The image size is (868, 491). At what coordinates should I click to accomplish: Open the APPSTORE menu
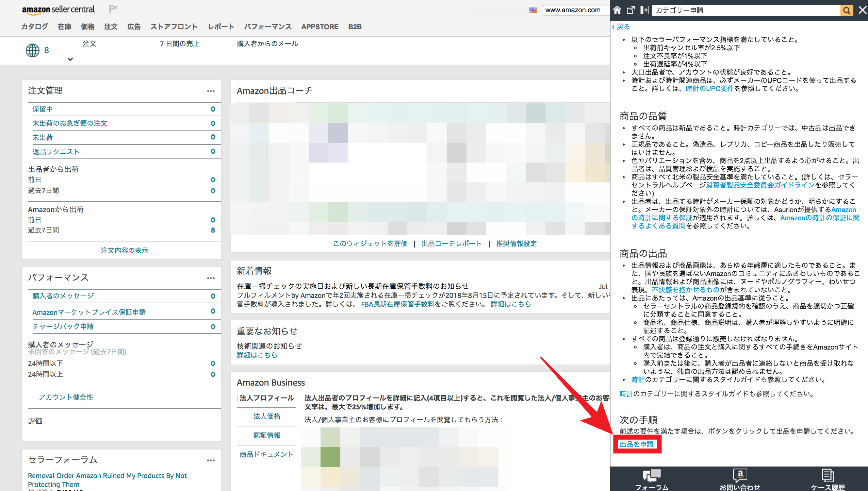[320, 27]
